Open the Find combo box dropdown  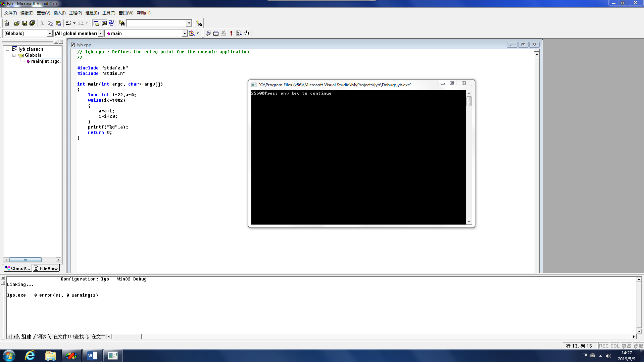coord(189,23)
